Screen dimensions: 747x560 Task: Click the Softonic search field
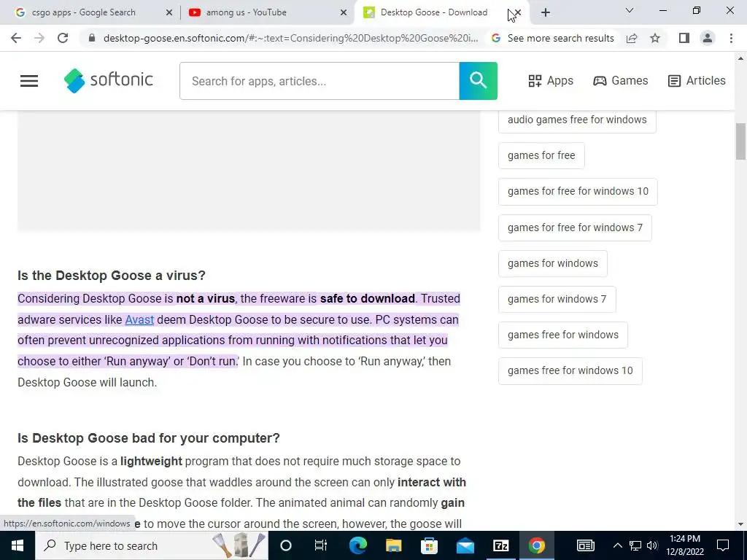click(320, 81)
